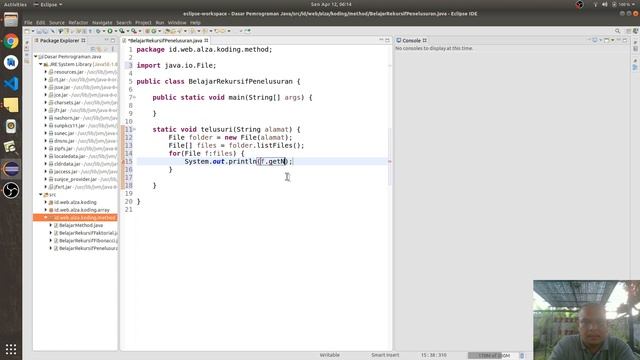Screen dimensions: 640x360
Task: Click the Open Perspective icon
Action: [x=628, y=31]
